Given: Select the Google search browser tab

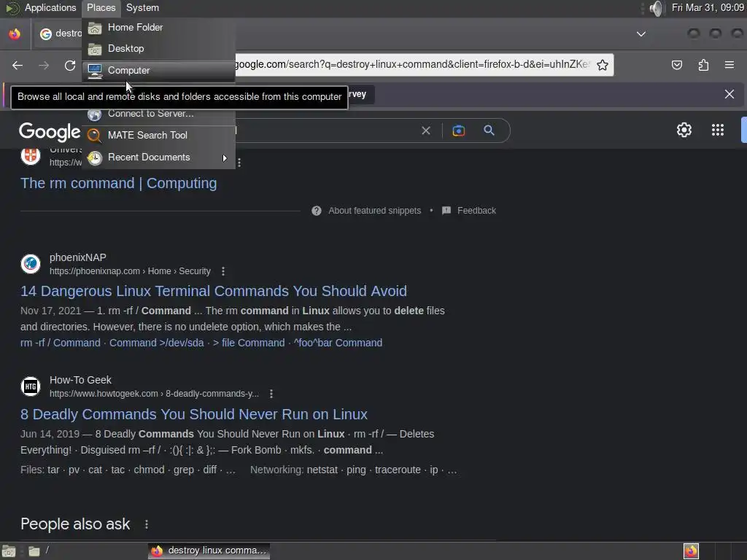Looking at the screenshot, I should [x=59, y=34].
